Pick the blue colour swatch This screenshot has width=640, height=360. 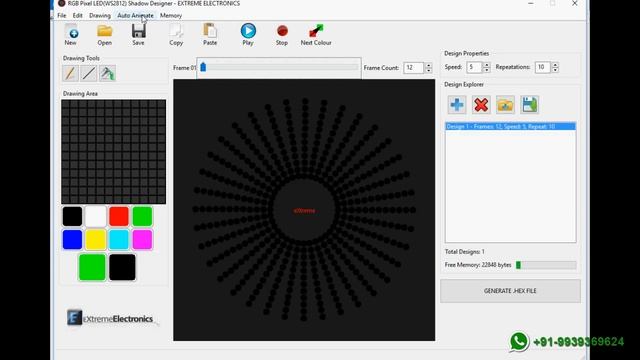[72, 240]
